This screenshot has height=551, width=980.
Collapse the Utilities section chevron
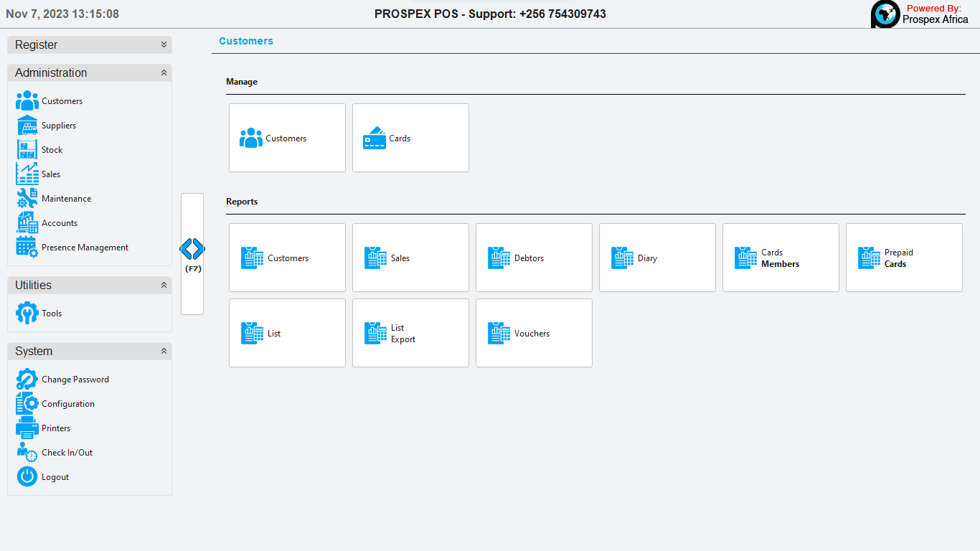164,286
